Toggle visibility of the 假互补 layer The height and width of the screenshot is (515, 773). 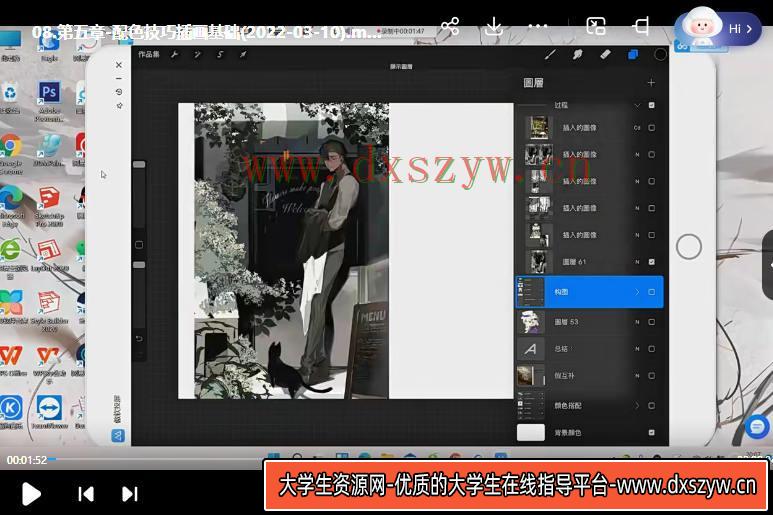[x=651, y=376]
